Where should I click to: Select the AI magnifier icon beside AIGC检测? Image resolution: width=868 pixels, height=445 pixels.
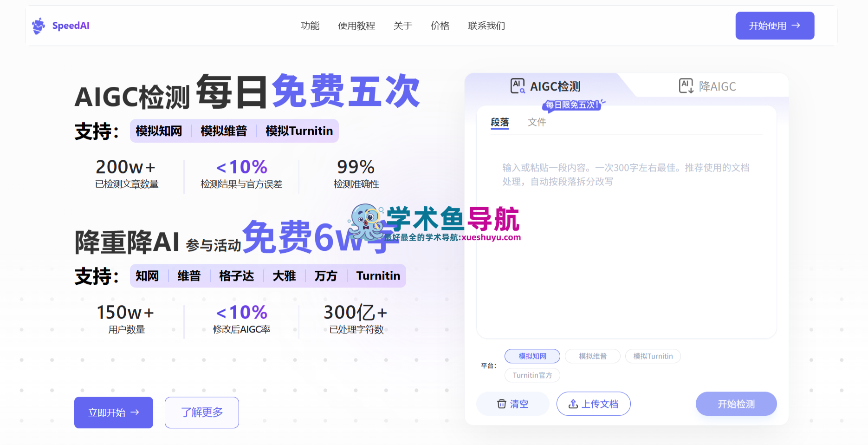518,86
